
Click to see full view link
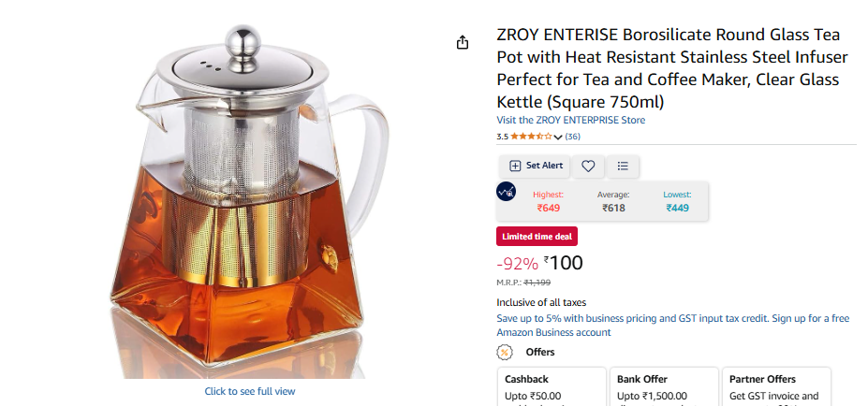pos(250,391)
